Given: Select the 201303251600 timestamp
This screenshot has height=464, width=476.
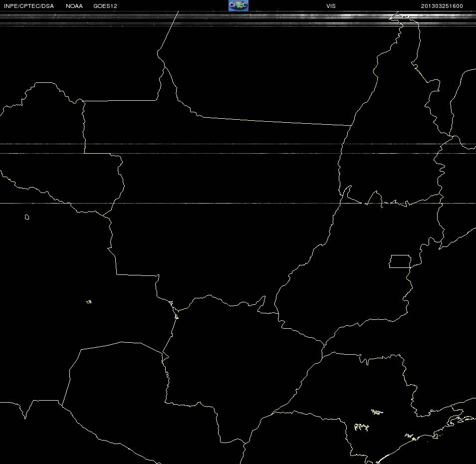Looking at the screenshot, I should [442, 6].
